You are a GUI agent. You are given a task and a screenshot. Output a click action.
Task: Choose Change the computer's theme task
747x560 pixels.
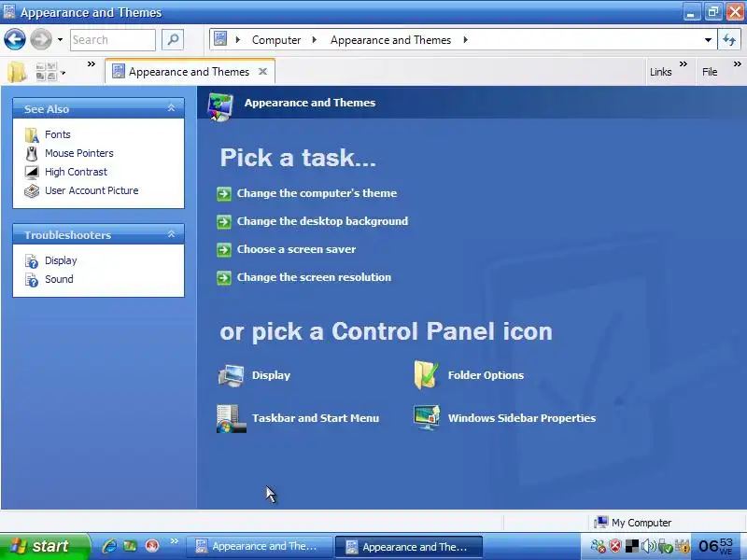(317, 193)
